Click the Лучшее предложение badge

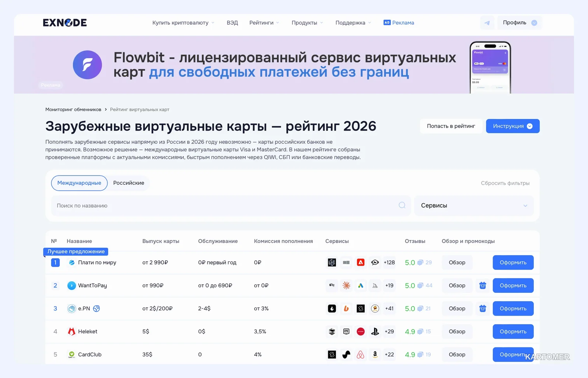76,252
